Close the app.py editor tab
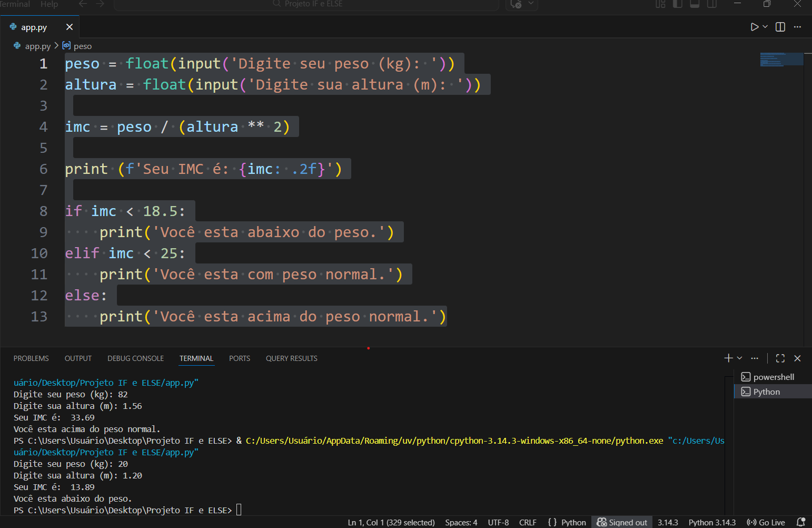Screen dimensions: 812x528 69,27
